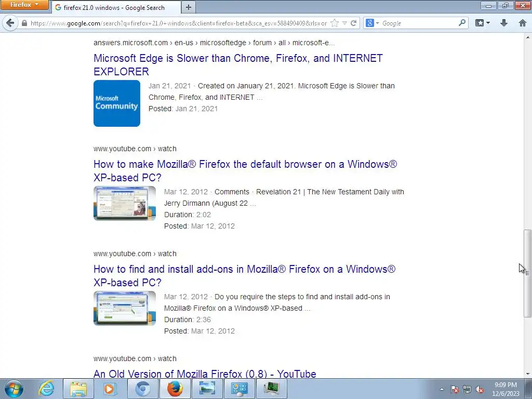Open the Downloads arrow button

click(504, 23)
